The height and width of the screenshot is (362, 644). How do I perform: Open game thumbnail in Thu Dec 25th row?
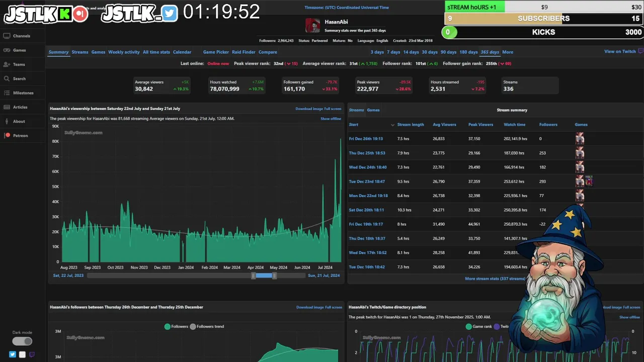pos(580,153)
